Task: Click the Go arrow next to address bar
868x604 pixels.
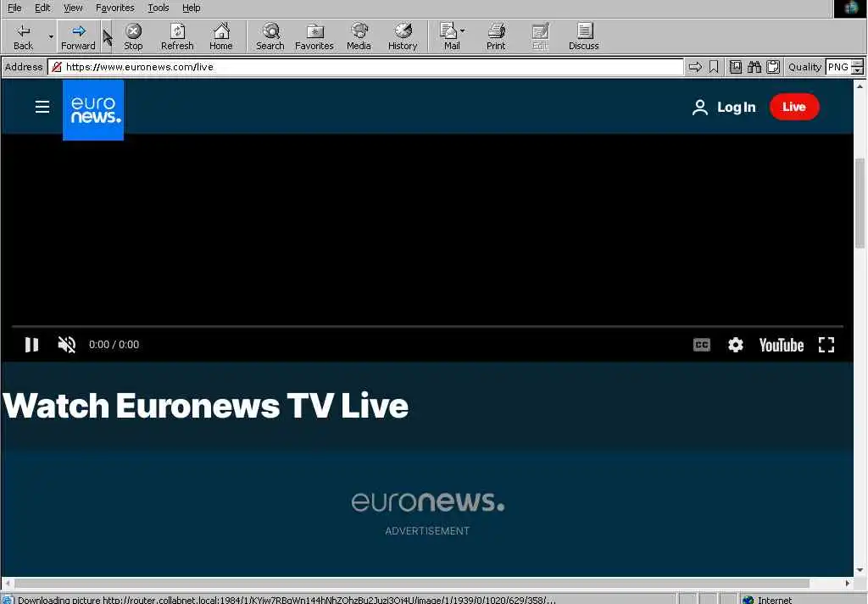Action: (x=695, y=67)
